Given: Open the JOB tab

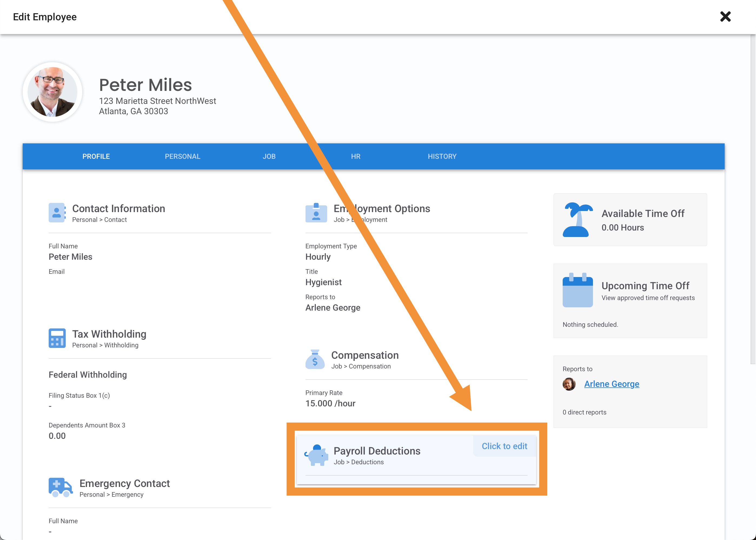Looking at the screenshot, I should pyautogui.click(x=269, y=156).
